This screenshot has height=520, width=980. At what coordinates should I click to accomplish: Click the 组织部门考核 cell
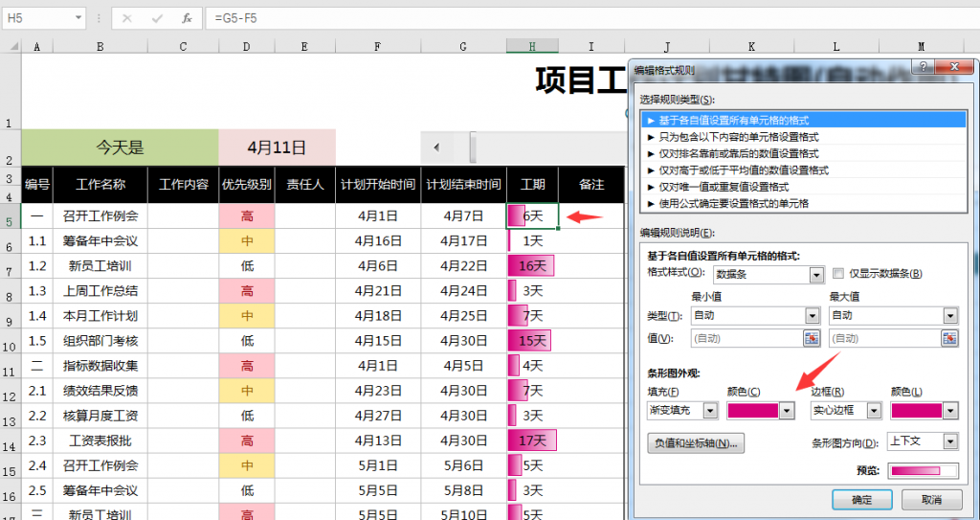[x=100, y=341]
